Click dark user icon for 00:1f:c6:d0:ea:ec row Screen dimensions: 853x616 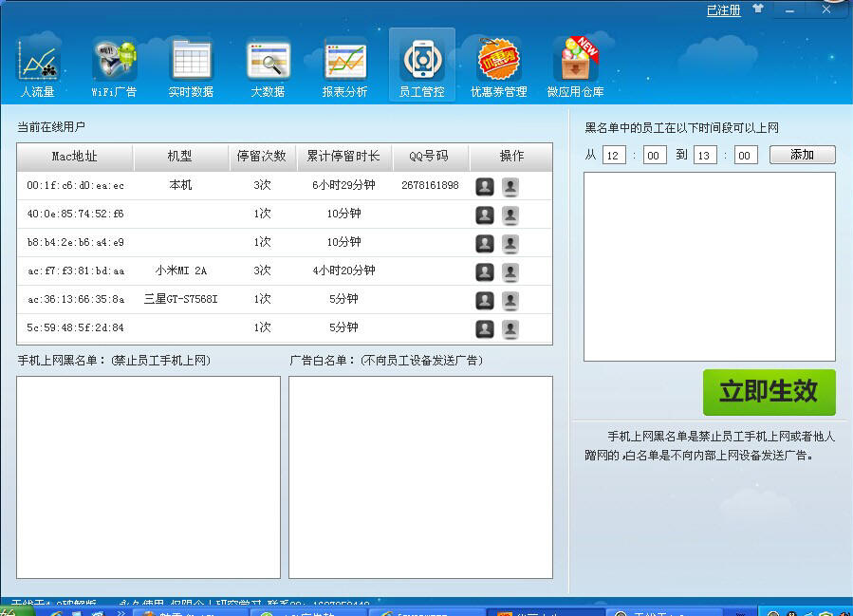pyautogui.click(x=485, y=187)
